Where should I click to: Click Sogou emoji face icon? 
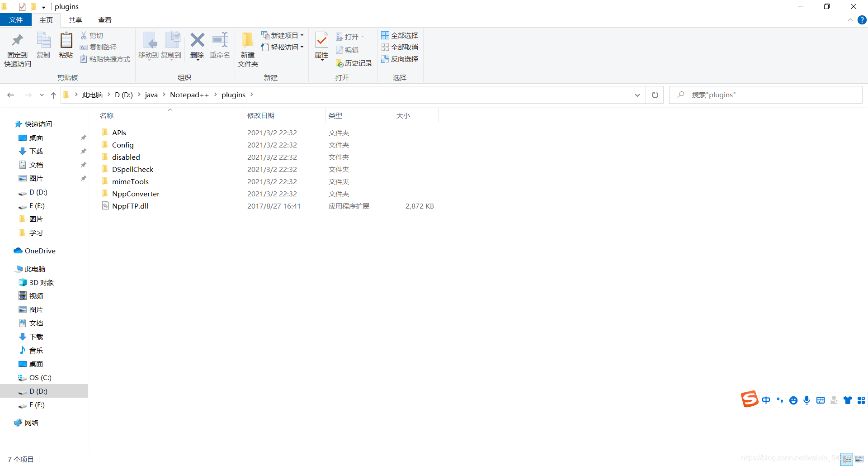tap(793, 400)
